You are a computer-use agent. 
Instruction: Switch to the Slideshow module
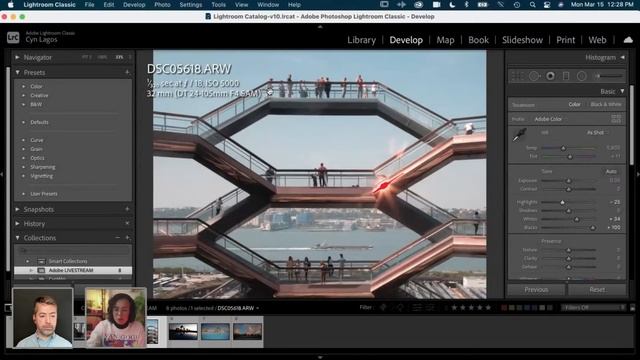pyautogui.click(x=522, y=40)
